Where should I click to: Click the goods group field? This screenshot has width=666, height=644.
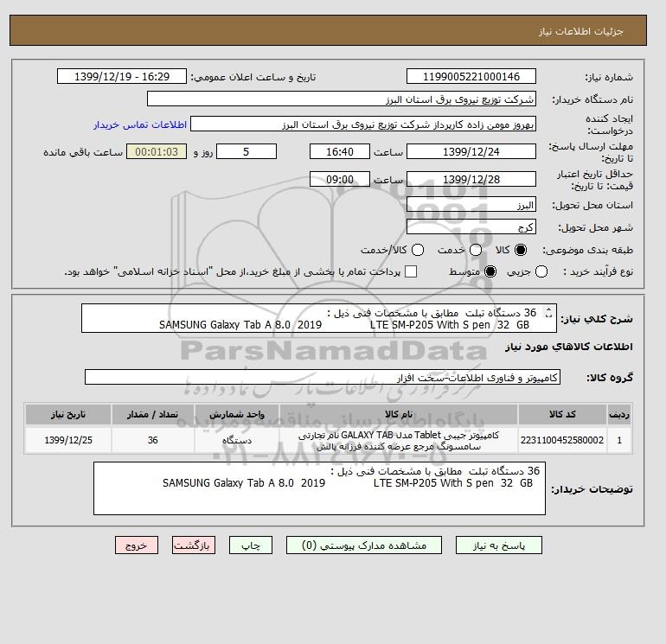[x=323, y=377]
